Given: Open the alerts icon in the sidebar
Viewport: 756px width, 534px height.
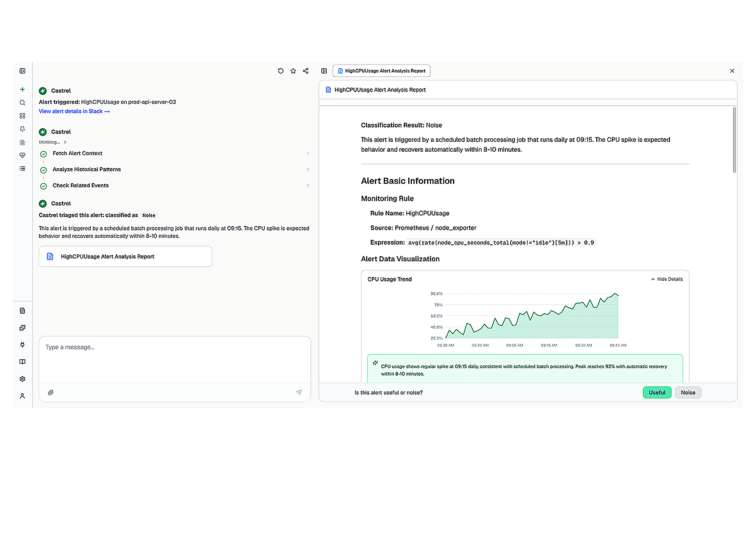Looking at the screenshot, I should point(22,142).
